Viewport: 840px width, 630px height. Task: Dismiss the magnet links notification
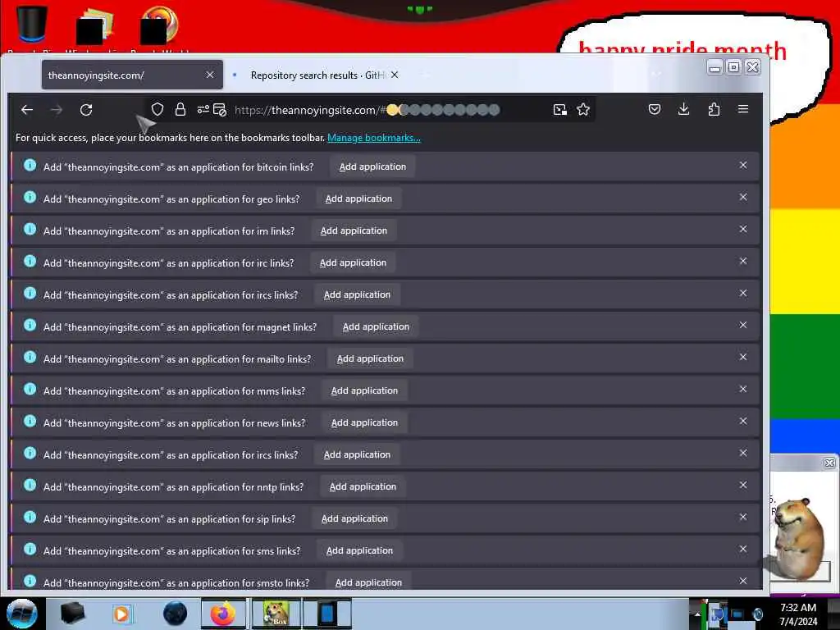[x=743, y=325]
